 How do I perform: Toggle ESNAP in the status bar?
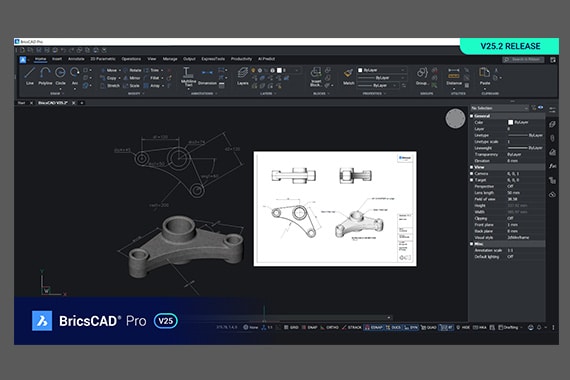click(x=373, y=327)
